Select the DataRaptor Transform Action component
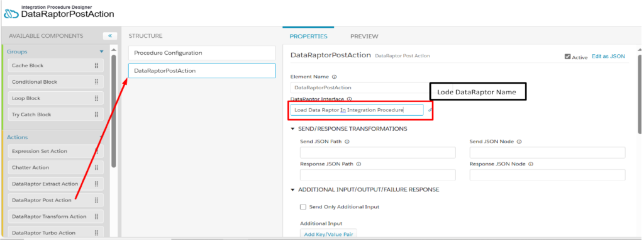Image resolution: width=644 pixels, height=241 pixels. (x=56, y=216)
